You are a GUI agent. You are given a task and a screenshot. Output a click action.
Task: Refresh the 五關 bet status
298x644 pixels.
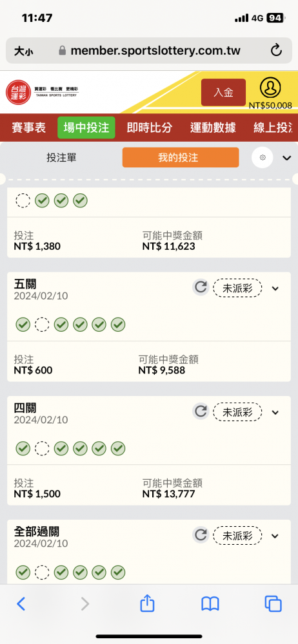coord(201,287)
